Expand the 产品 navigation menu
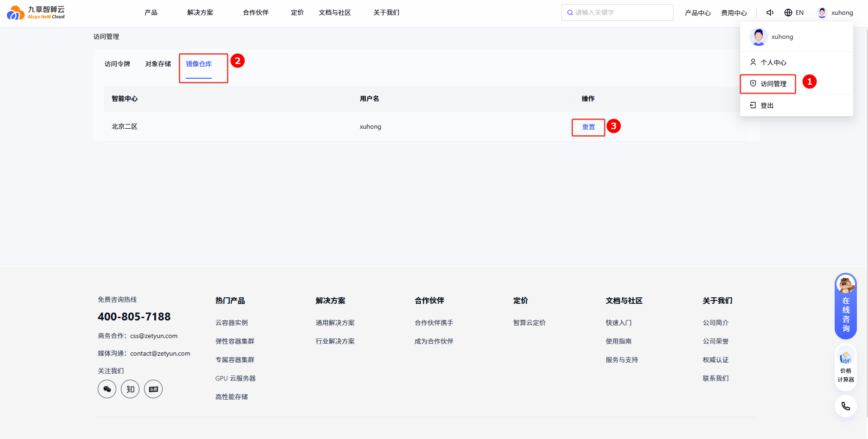This screenshot has width=868, height=439. tap(151, 13)
